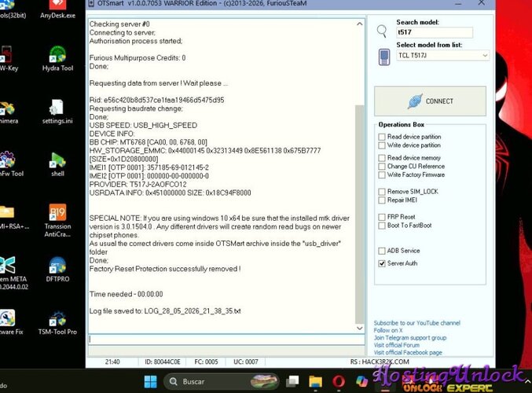Screen dimensions: 532x393
Task: Open the TCL T517J model dropdown
Action: 442,55
